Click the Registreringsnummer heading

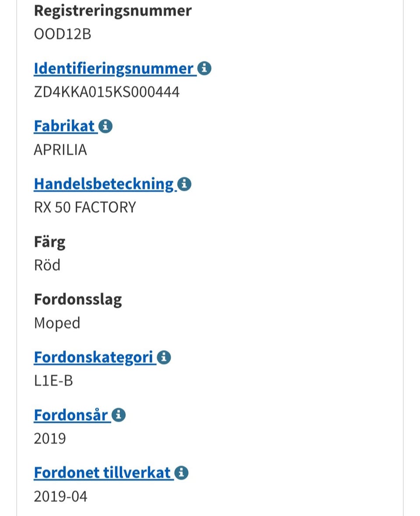coord(113,11)
